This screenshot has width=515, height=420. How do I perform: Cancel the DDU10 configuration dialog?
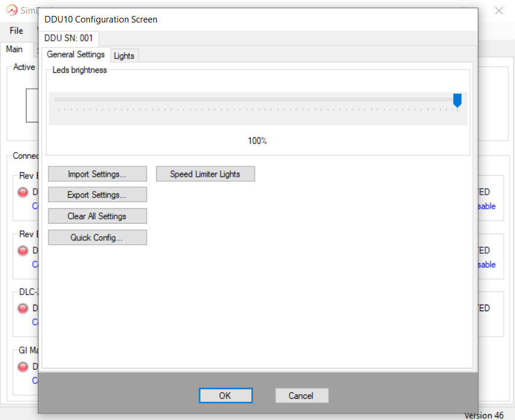(x=301, y=396)
